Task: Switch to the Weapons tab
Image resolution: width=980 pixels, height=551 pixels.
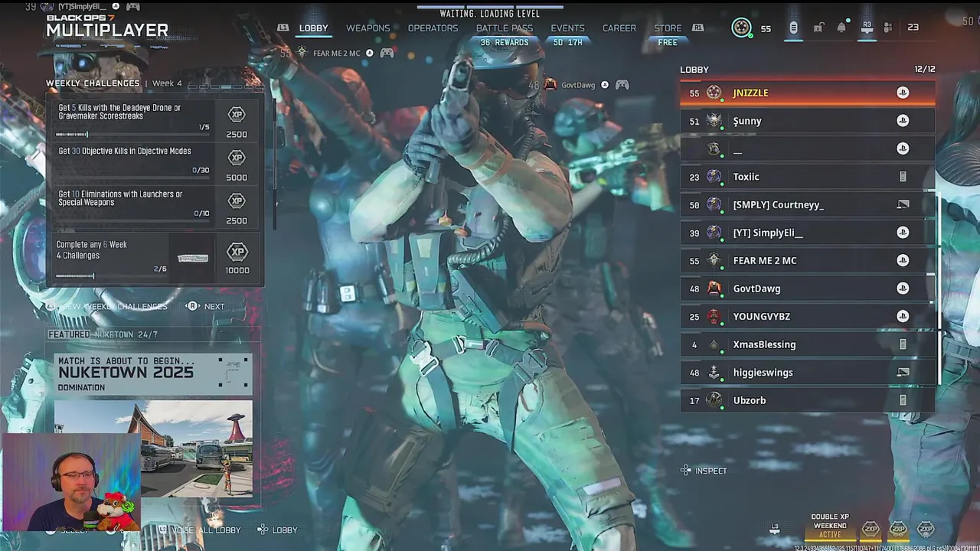Action: pos(367,28)
